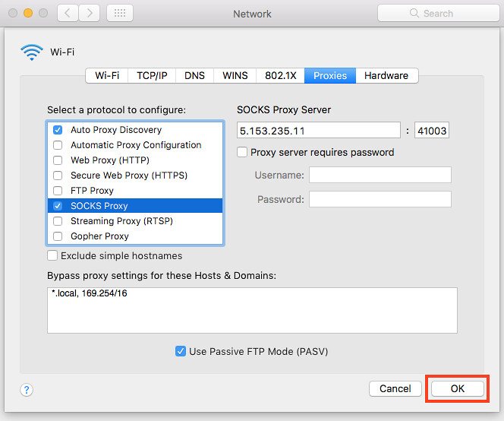Screen dimensions: 504x421
Task: Disable Use Passive FTP Mode (PASV)
Action: pos(181,351)
